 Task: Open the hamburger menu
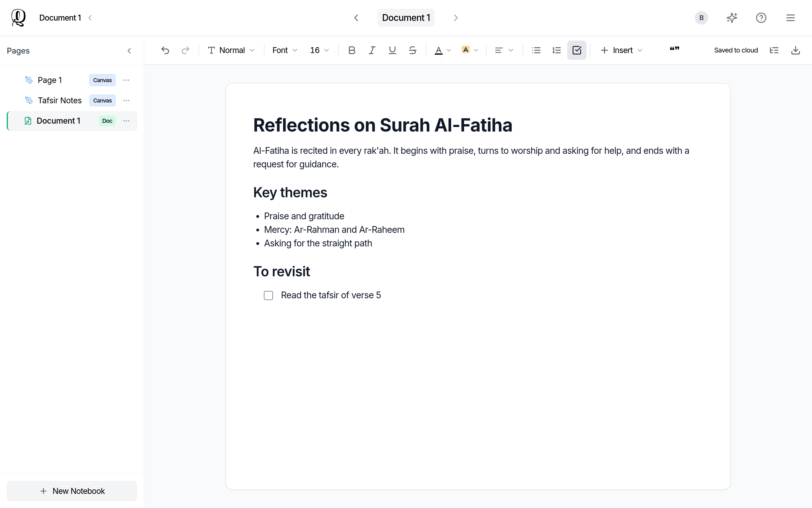point(791,18)
